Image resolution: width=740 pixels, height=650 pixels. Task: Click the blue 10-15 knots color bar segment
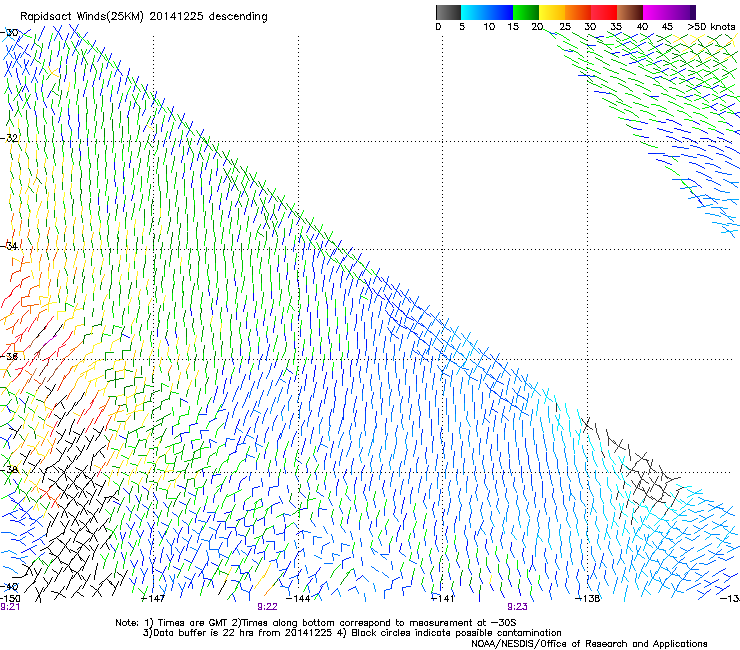500,12
